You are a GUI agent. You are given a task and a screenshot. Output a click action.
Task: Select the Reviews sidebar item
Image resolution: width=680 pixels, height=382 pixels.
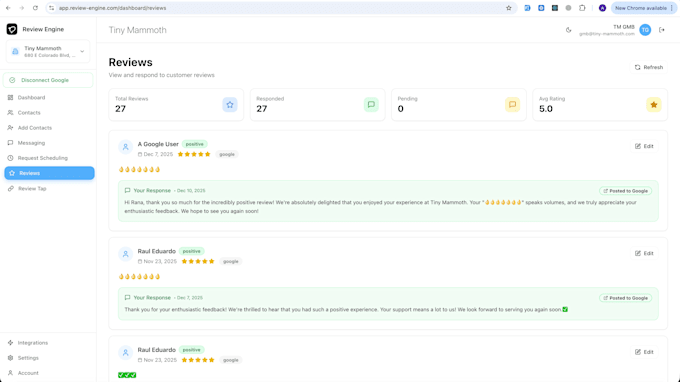pos(49,173)
